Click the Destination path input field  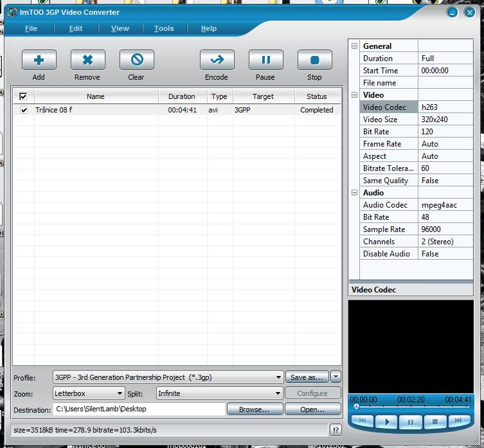pos(139,409)
